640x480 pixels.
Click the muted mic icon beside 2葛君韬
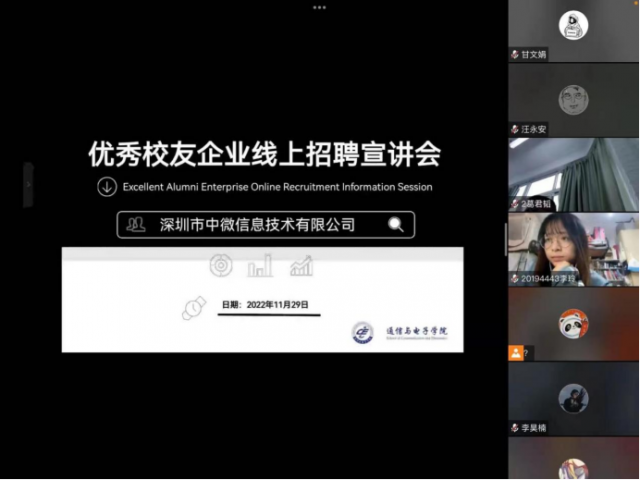coord(515,204)
